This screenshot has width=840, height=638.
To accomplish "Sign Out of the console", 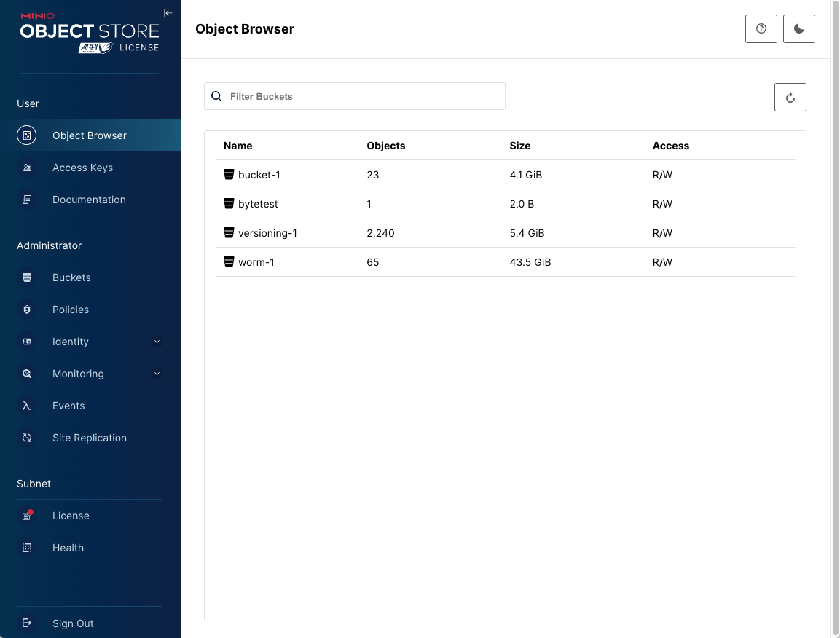I will (73, 623).
